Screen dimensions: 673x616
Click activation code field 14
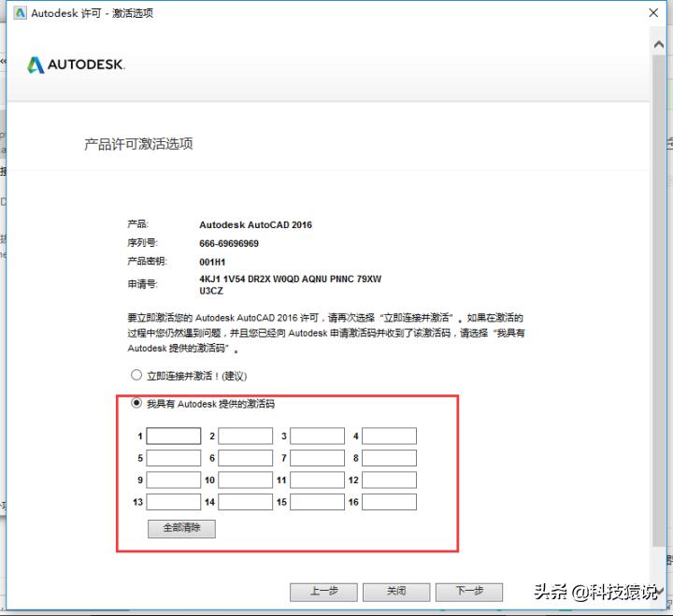tap(245, 502)
